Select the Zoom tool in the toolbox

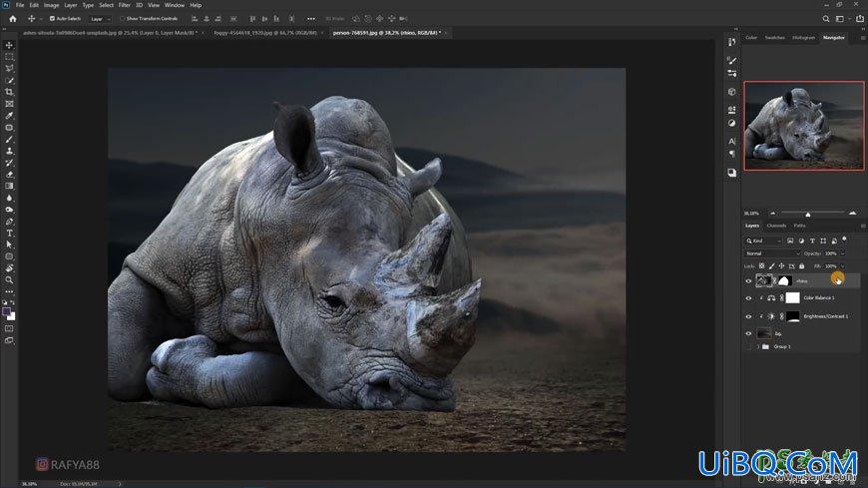pos(9,279)
